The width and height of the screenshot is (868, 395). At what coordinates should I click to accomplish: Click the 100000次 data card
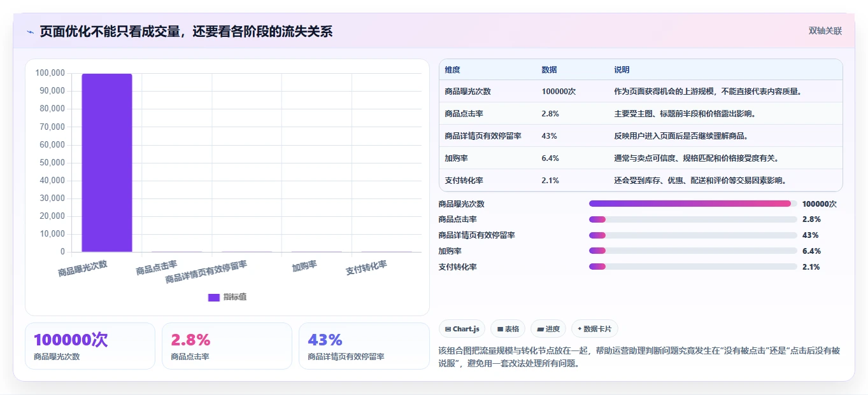click(x=90, y=346)
